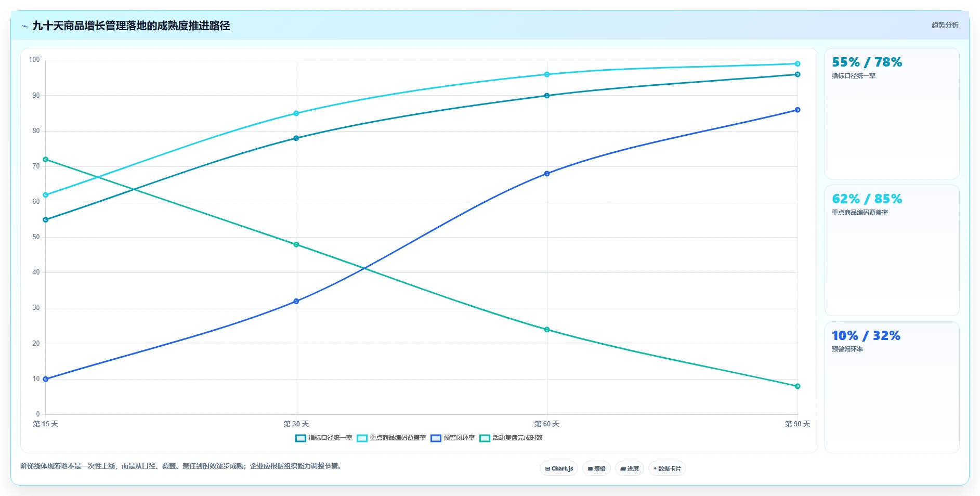Click the chart title 九十天商品增长管理落地的成熟度推进路径
Viewport: 980px width, 496px height.
(131, 26)
